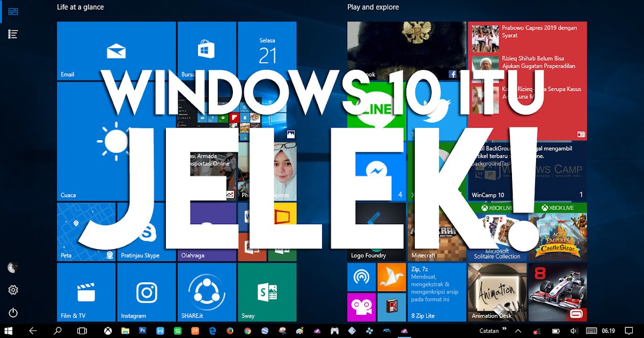The image size is (644, 338).
Task: Click the 'Play and explore' group heading
Action: click(373, 7)
